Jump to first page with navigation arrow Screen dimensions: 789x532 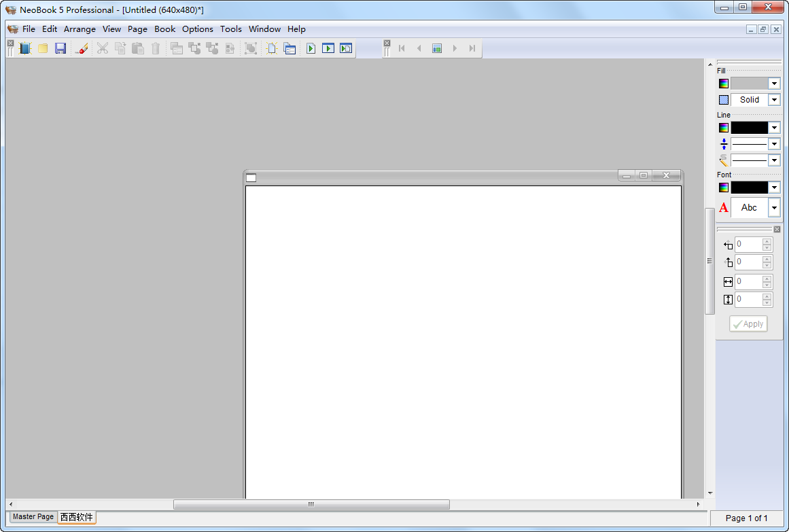pos(402,48)
